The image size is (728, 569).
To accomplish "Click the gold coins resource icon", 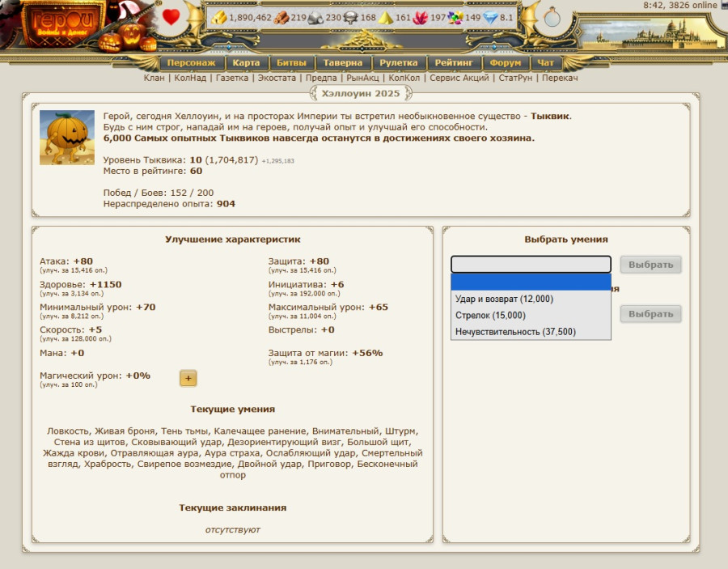I will click(219, 17).
